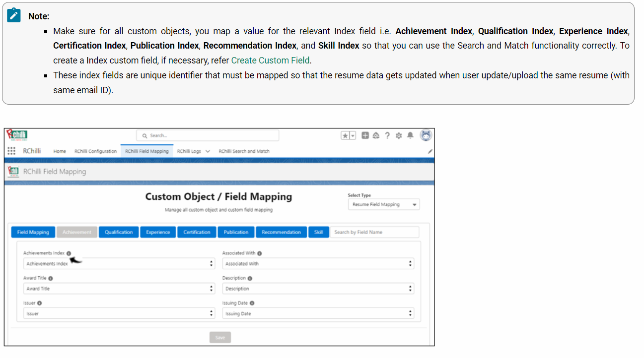Viewport: 644px width, 358px height.
Task: Click into the global Search box
Action: click(x=208, y=135)
